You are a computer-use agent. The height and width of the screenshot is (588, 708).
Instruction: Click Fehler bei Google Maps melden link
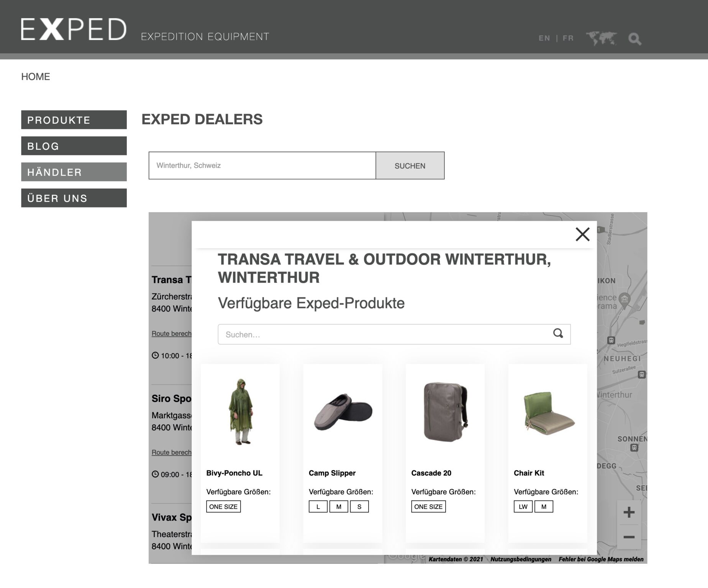click(x=601, y=559)
